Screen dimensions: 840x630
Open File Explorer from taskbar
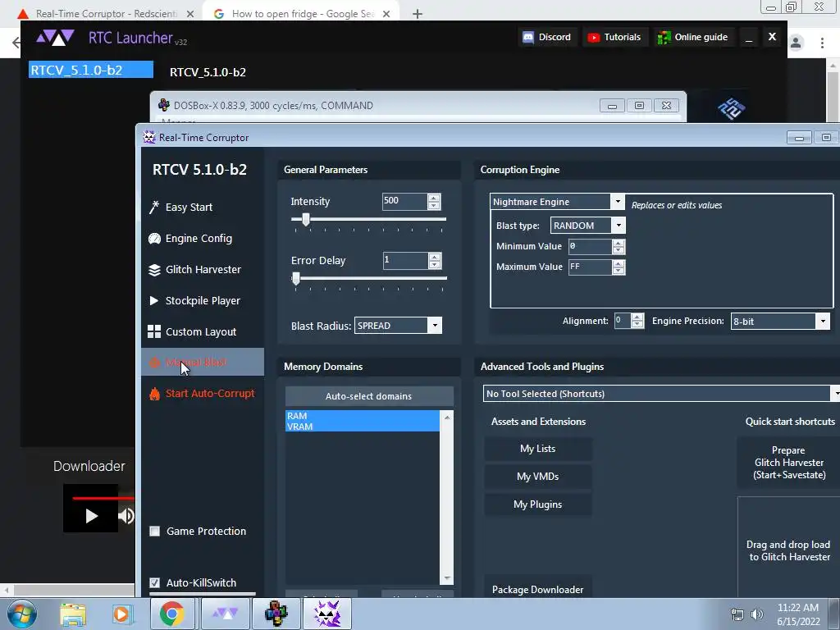coord(73,614)
